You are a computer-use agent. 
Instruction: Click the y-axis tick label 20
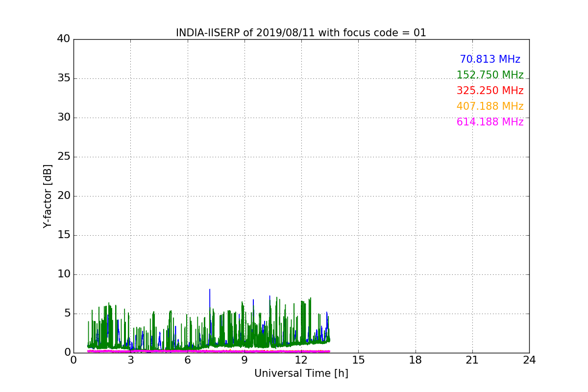pos(64,196)
